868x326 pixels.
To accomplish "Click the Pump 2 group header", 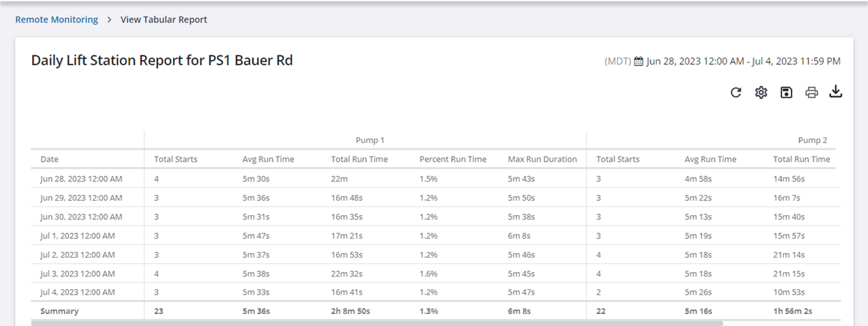I will (812, 139).
